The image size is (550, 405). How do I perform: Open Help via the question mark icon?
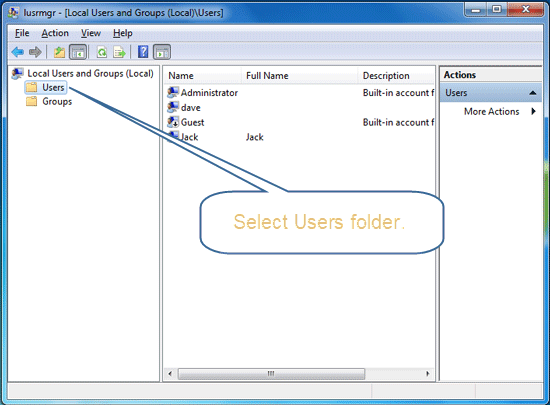click(x=143, y=52)
